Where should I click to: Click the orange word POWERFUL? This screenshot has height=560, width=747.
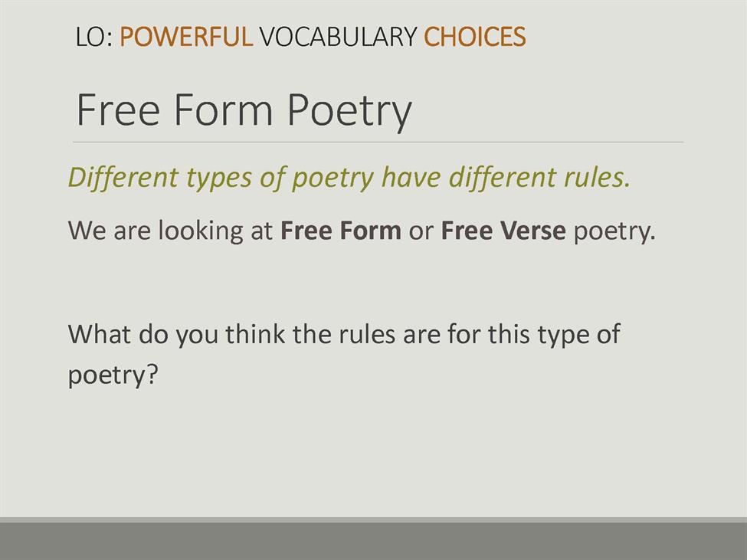pyautogui.click(x=186, y=37)
